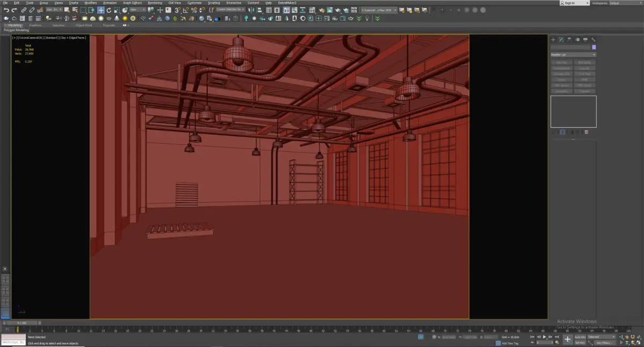
Task: Click the viewport layout play arrow
Action: point(5,269)
